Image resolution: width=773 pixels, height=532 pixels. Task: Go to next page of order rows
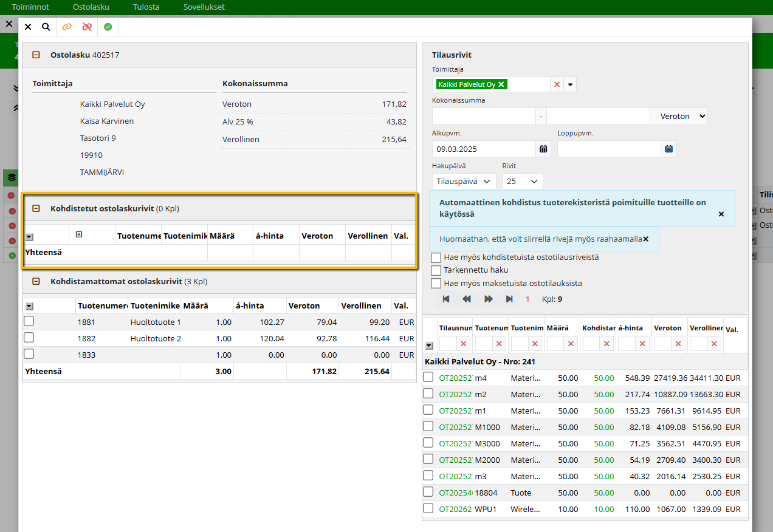tap(488, 299)
